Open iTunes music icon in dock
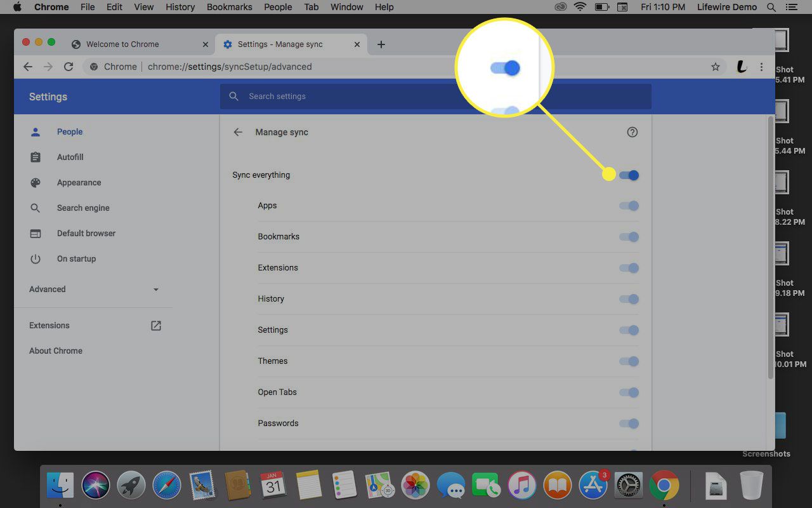Image resolution: width=812 pixels, height=508 pixels. pyautogui.click(x=522, y=486)
